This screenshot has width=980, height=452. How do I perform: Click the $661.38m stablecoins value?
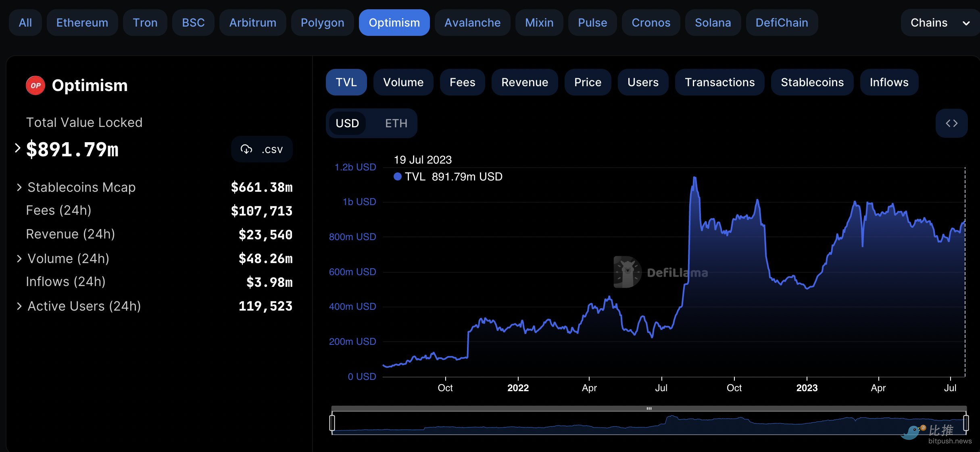pos(262,187)
